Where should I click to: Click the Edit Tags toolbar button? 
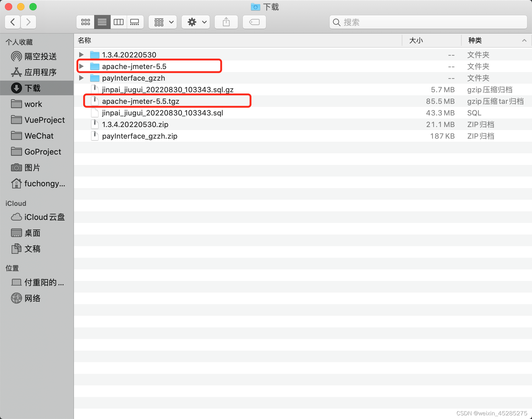pos(254,22)
